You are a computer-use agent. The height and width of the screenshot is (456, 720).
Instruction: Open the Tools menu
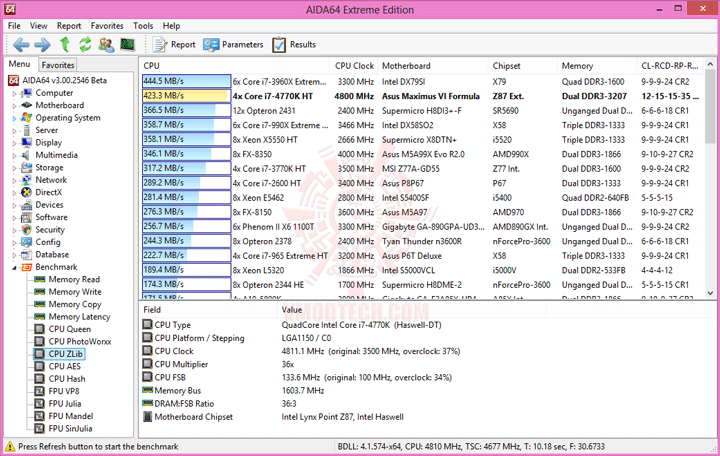point(143,26)
